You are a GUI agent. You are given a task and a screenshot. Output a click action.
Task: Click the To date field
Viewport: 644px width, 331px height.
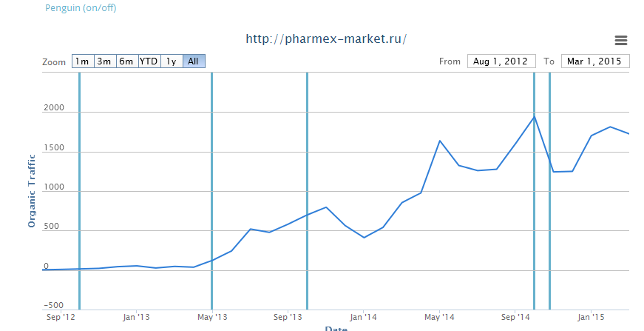point(595,61)
